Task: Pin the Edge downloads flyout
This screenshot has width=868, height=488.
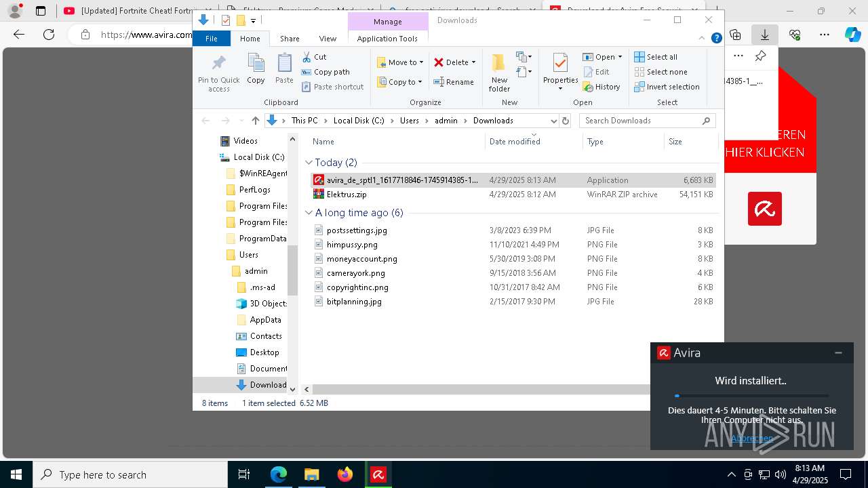Action: 760,56
